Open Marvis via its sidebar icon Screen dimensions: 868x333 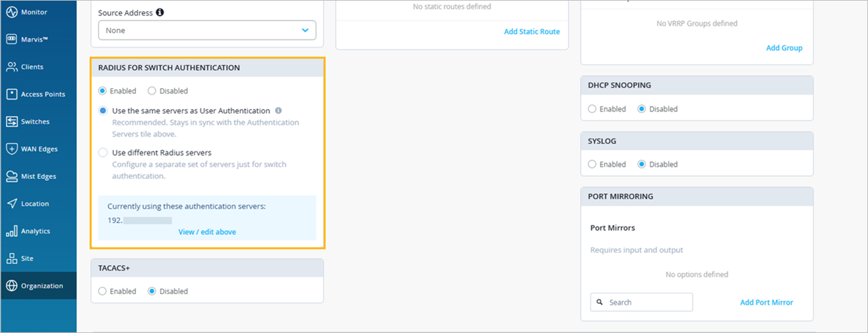(x=11, y=39)
